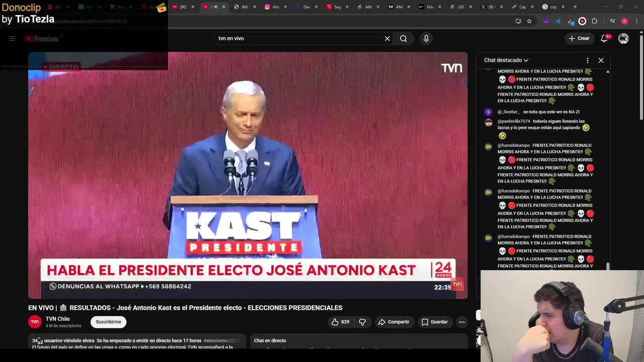Screen dimensions: 644x362
Task: Open the Extensions puzzle icon
Action: pos(595,21)
